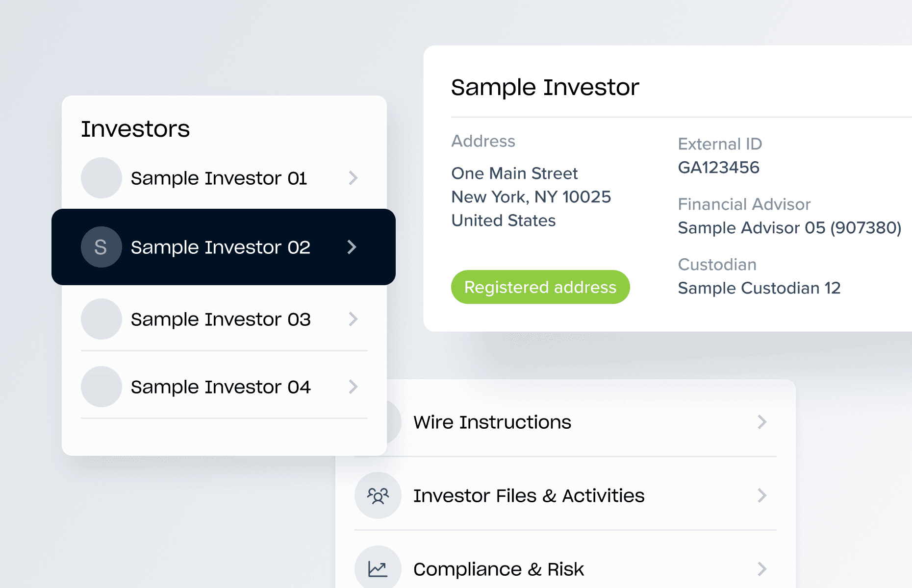Viewport: 912px width, 588px height.
Task: Click the chevron on Sample Investor 02
Action: coord(352,247)
